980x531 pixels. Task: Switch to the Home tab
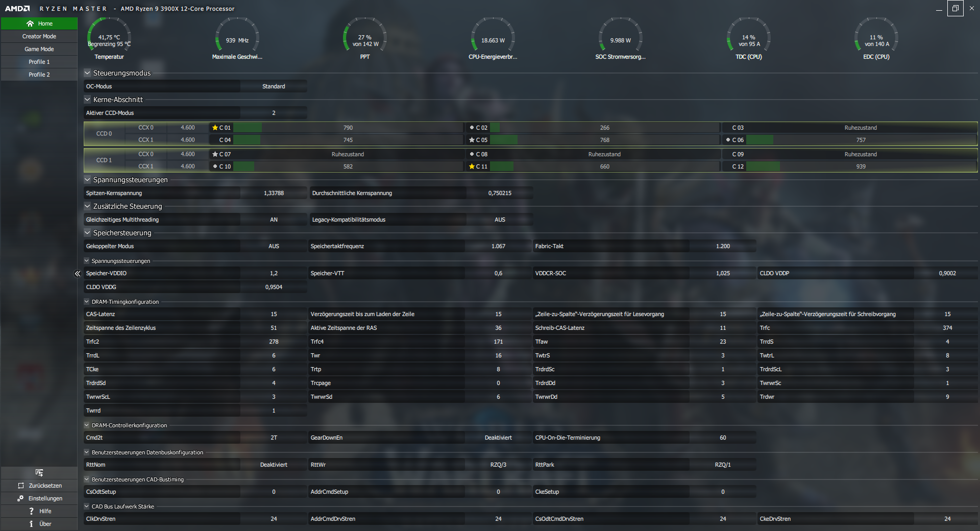coord(39,23)
